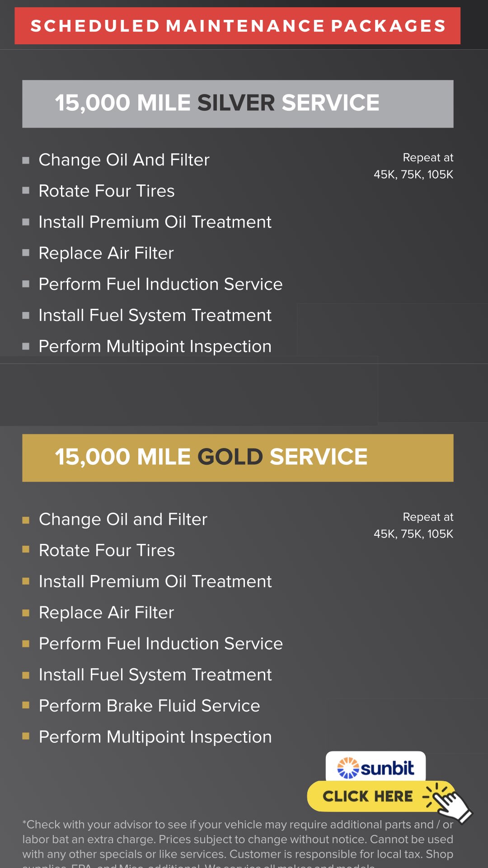Tap Silver package's Rotate Four Tires item

(107, 191)
